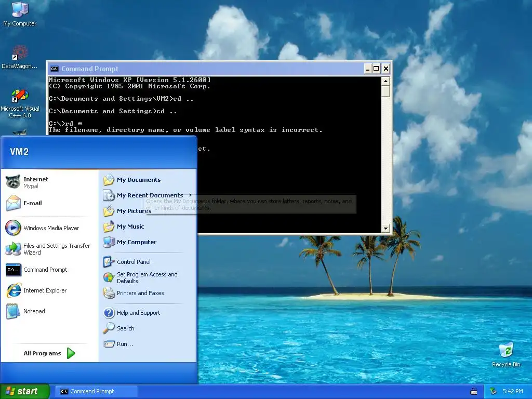Click the Notepad icon in Start menu
Image resolution: width=532 pixels, height=399 pixels.
pos(13,312)
